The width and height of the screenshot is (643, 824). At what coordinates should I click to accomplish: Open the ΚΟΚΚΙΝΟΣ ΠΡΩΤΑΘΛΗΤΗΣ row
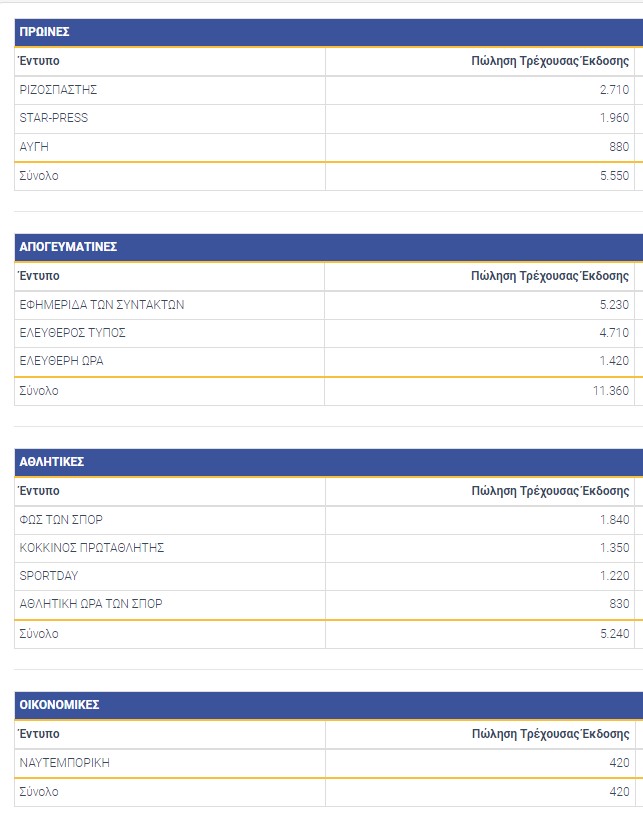[x=92, y=548]
